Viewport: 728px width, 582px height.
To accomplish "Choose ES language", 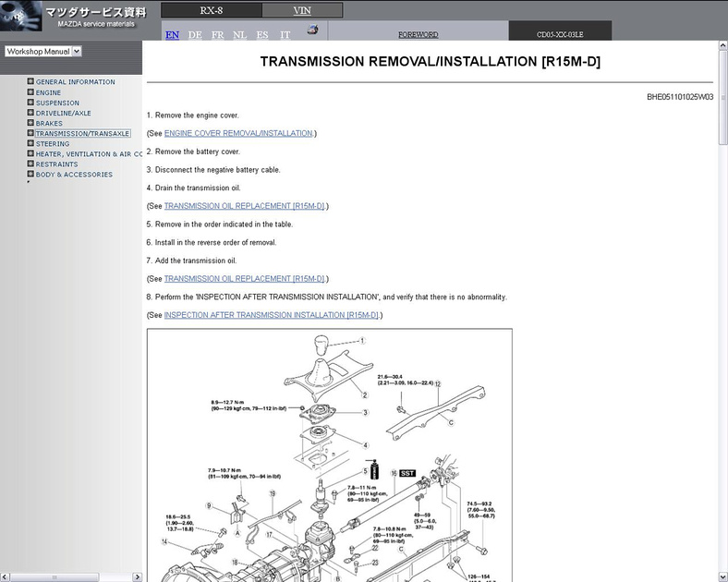I will [x=262, y=35].
